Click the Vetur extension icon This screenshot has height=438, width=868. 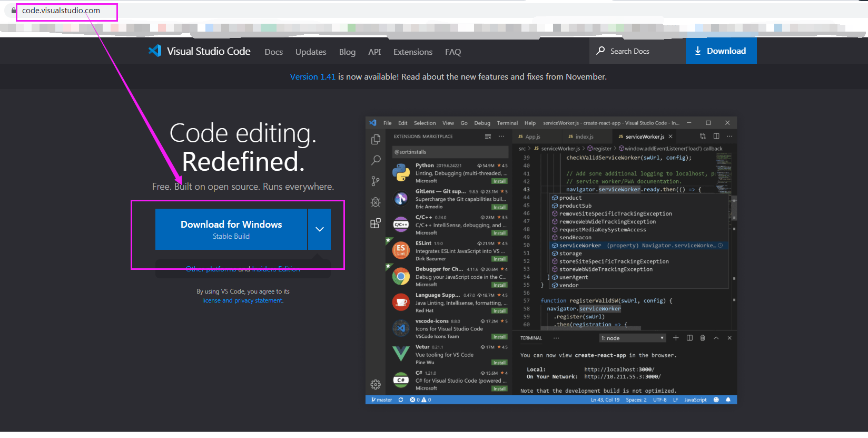click(401, 354)
